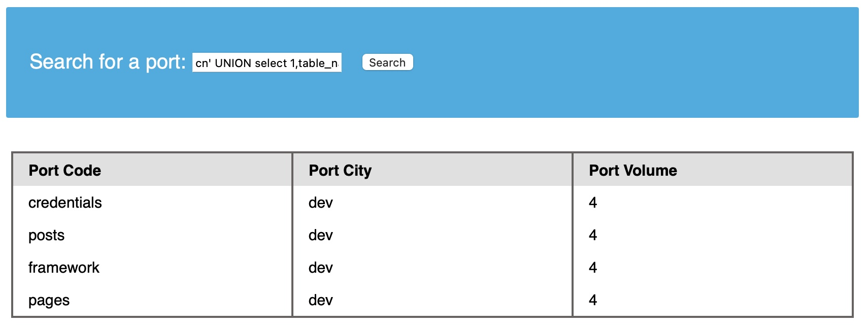Click volume '4' in the framework row
The width and height of the screenshot is (868, 325).
[593, 268]
